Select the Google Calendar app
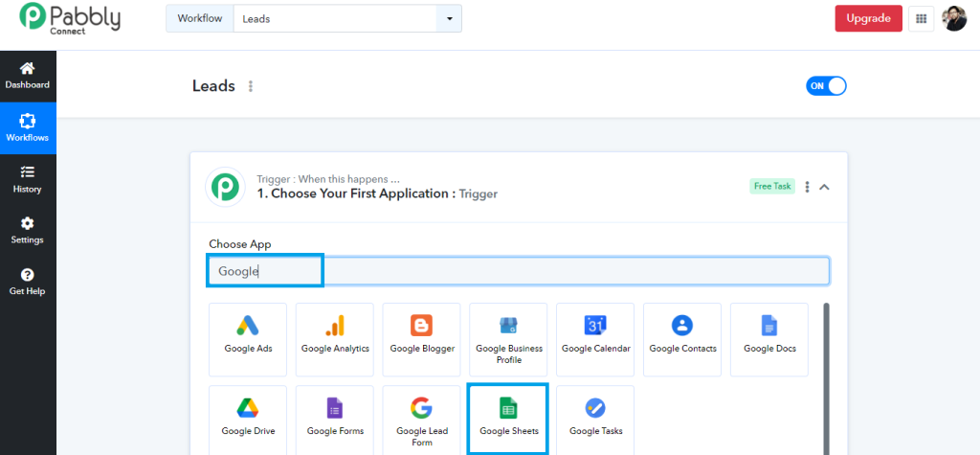980x455 pixels. (x=595, y=340)
